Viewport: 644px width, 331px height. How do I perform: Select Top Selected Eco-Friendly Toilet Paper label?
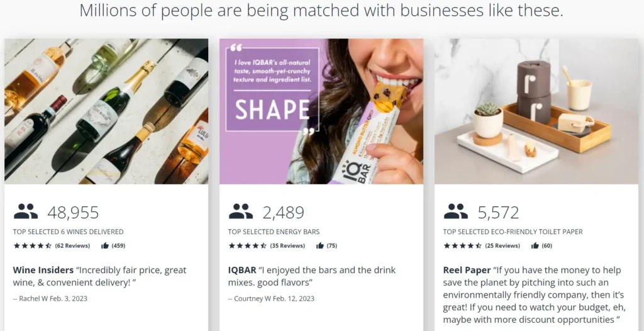[513, 232]
